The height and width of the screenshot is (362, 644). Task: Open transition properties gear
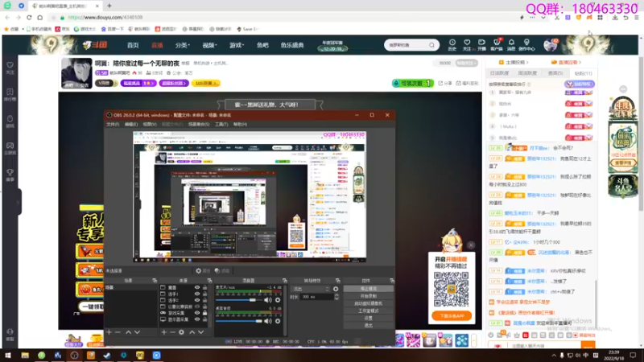tap(336, 289)
